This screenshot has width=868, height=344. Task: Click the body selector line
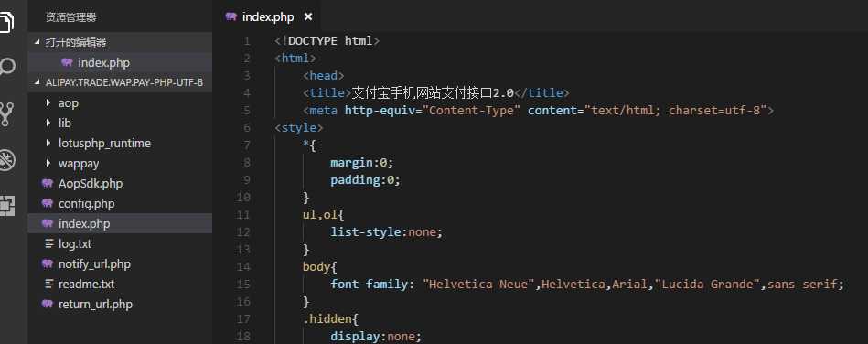tap(320, 267)
